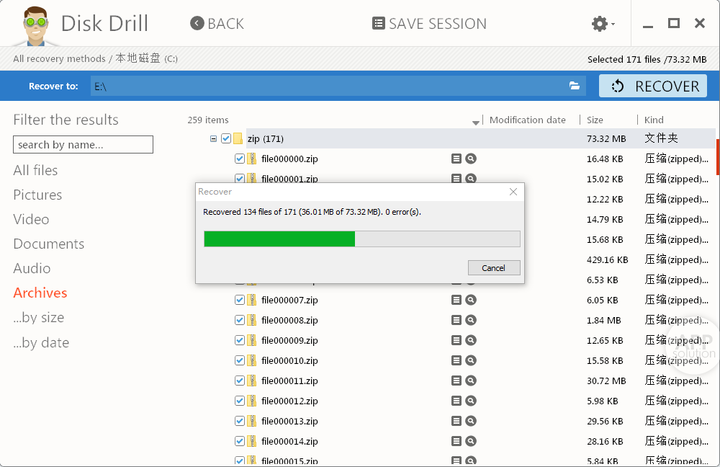Toggle the zip (171) folder checkbox
Viewport: 720px width, 467px height.
click(226, 138)
